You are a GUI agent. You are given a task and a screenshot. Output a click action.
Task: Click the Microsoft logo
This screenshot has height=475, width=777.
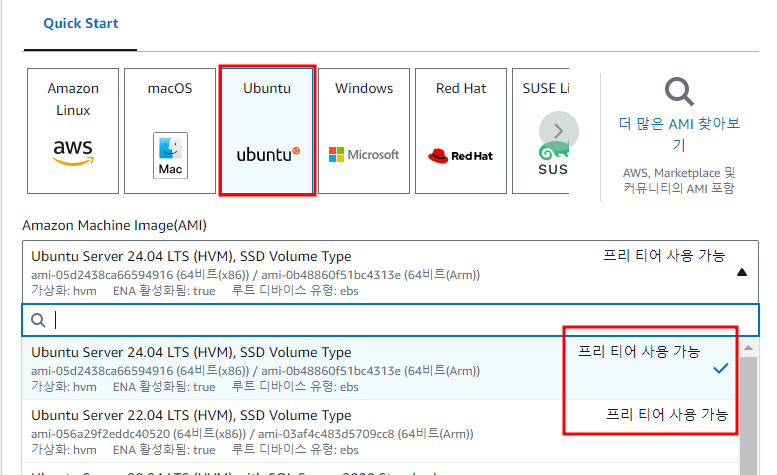[364, 155]
